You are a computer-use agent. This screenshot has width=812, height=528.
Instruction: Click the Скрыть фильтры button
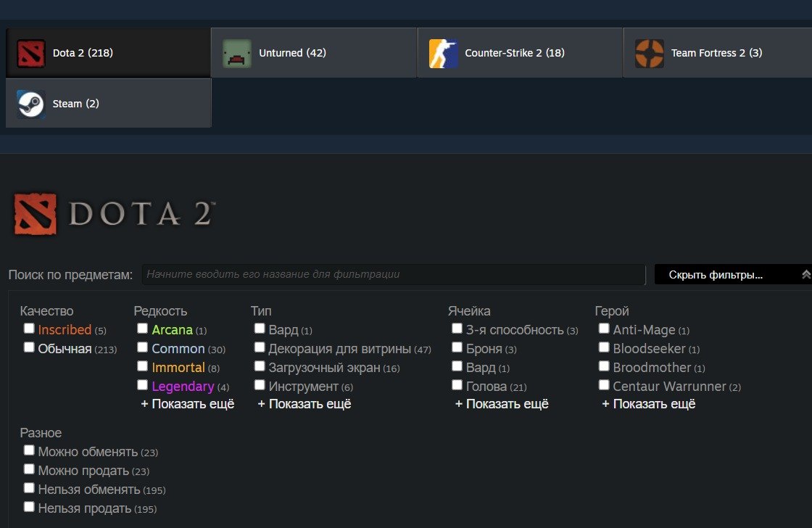[x=733, y=274]
